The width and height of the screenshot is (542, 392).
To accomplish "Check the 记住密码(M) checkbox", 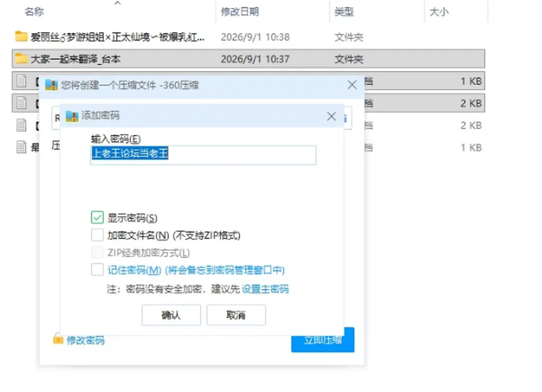I will pos(98,270).
